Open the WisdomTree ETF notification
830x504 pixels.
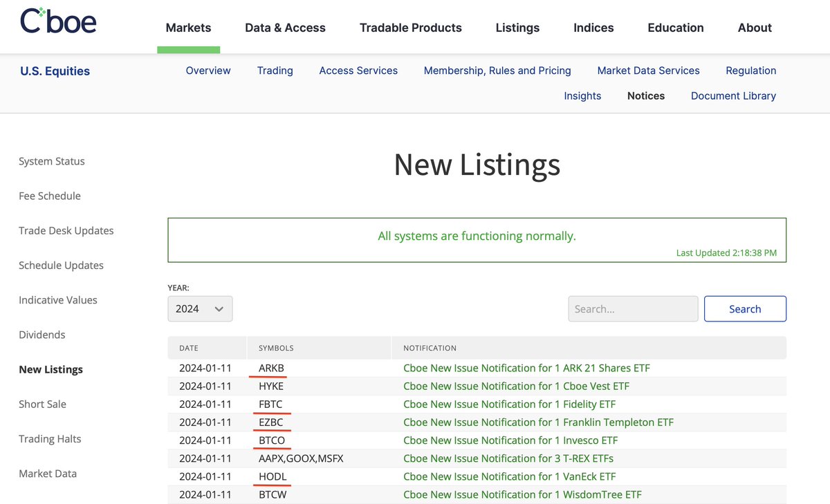pyautogui.click(x=522, y=494)
